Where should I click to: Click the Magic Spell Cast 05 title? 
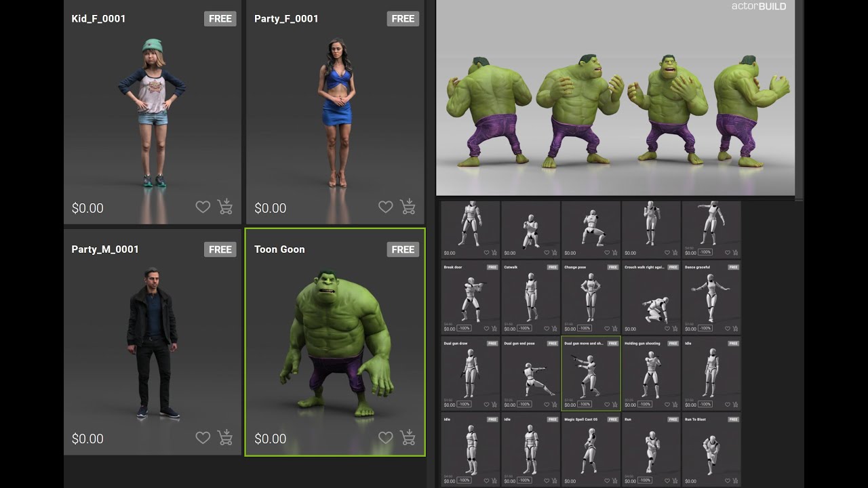point(581,420)
